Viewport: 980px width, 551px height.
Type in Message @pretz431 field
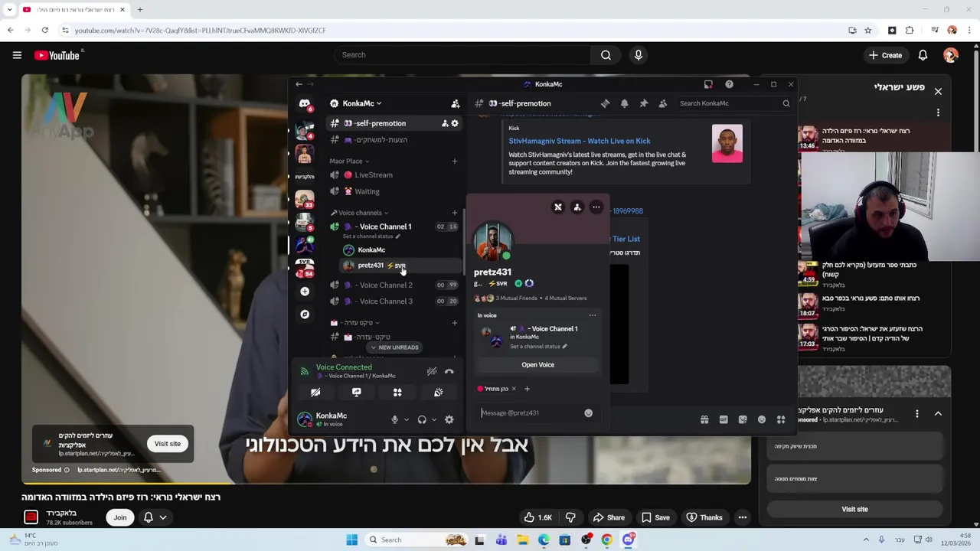point(530,413)
